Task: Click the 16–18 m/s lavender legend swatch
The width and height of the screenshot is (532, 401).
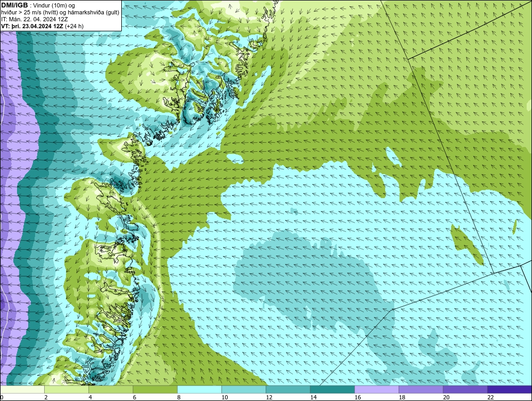Action: pos(377,389)
